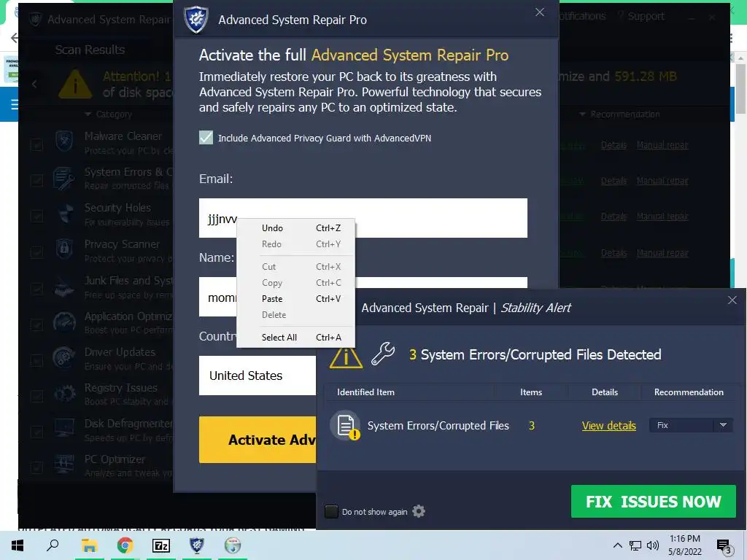Toggle the Security Holes checkbox
The image size is (747, 560).
pyautogui.click(x=36, y=216)
